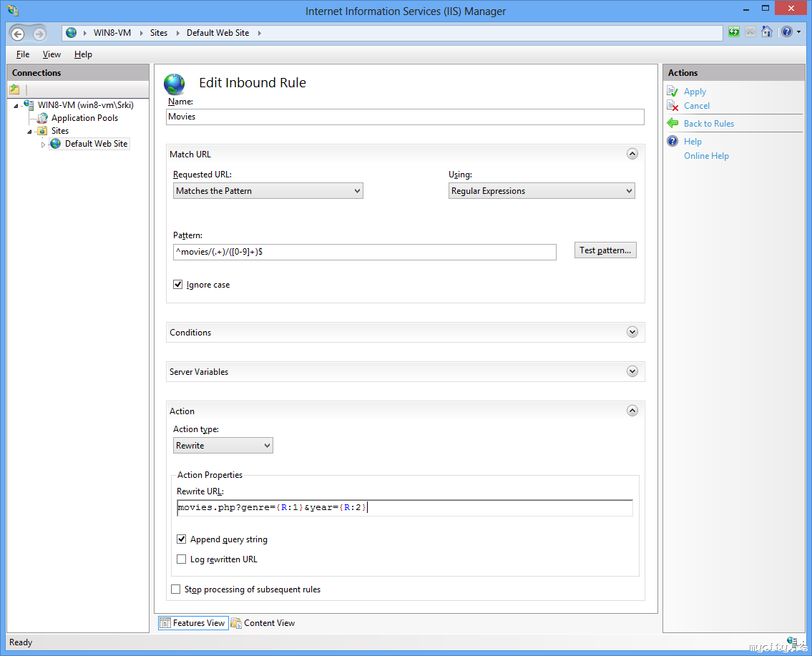Switch to Content View tab
This screenshot has height=656, width=812.
tap(263, 623)
